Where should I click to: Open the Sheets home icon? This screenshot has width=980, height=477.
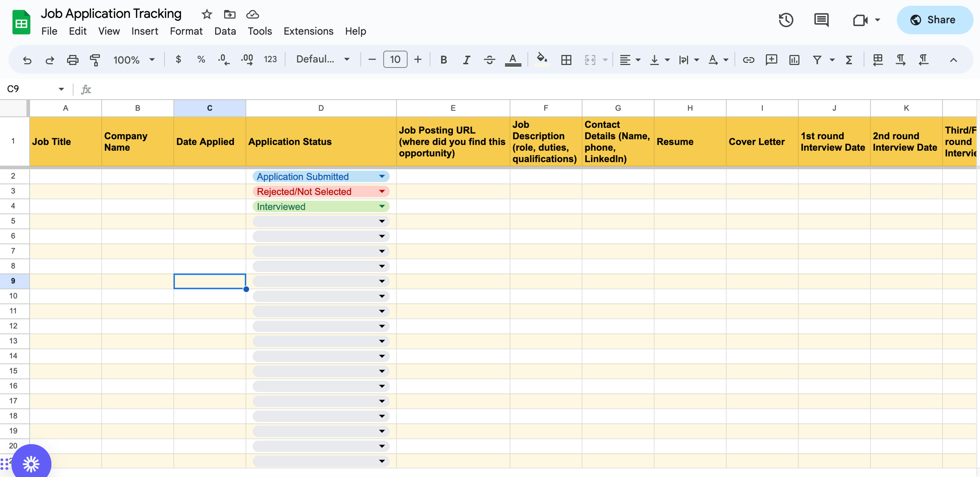coord(21,22)
